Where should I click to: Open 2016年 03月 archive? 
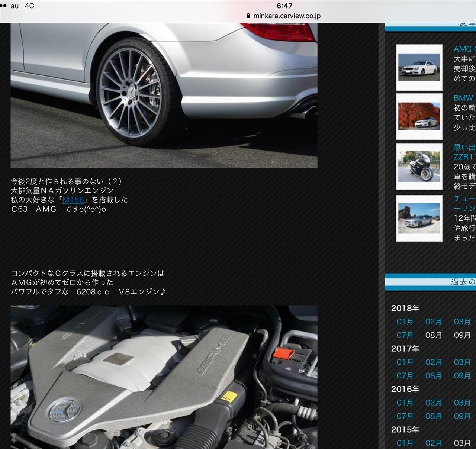462,403
